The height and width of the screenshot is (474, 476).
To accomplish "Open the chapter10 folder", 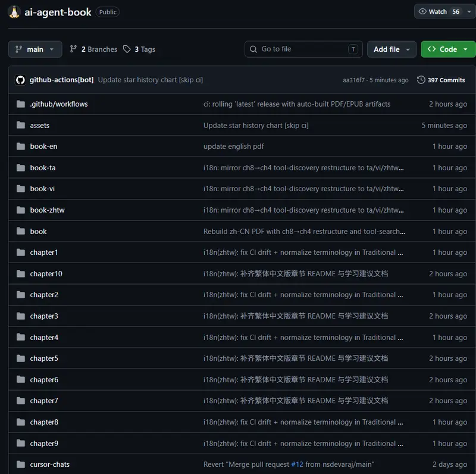I will point(46,274).
